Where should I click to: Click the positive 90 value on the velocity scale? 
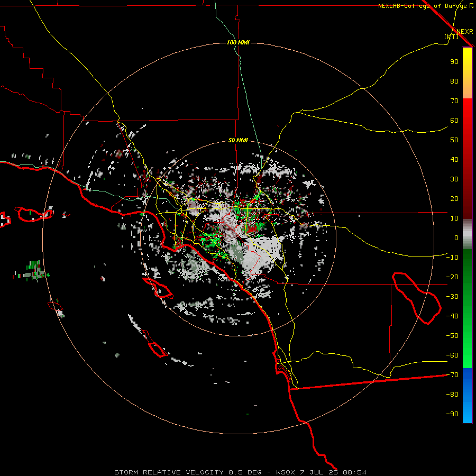coord(454,62)
